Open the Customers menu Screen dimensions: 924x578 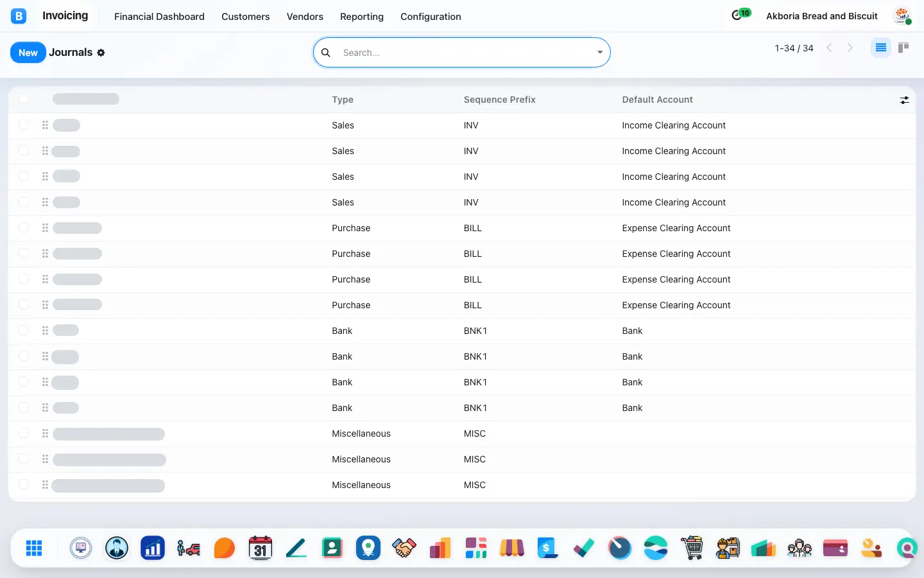(x=246, y=17)
